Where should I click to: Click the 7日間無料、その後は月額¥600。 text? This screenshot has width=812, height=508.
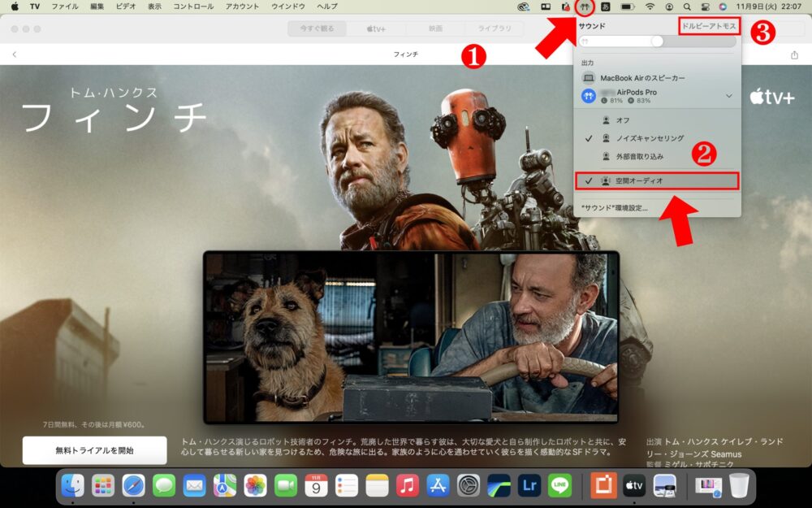(x=95, y=424)
